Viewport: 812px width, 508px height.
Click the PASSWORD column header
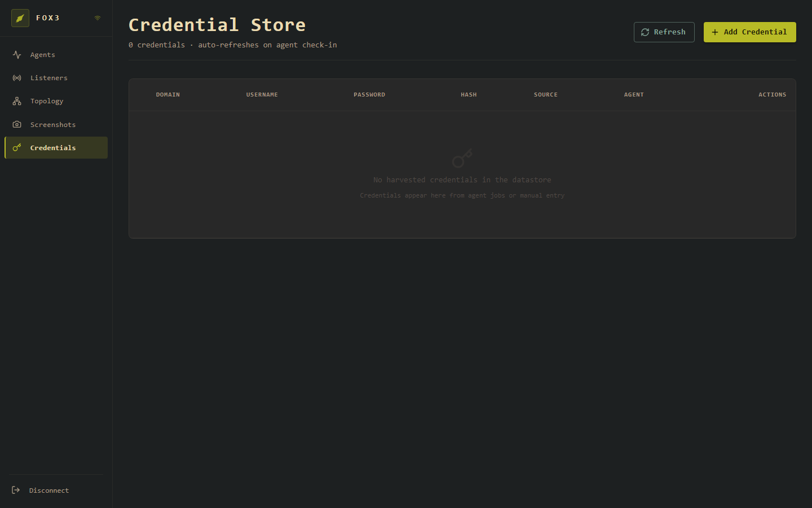pos(369,95)
